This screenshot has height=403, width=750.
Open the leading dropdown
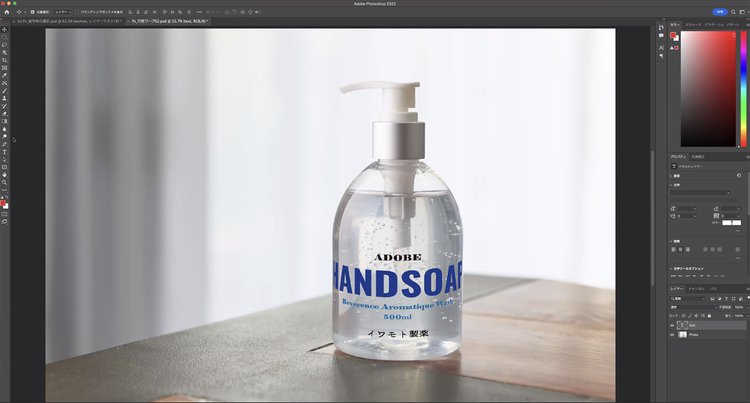pos(730,209)
